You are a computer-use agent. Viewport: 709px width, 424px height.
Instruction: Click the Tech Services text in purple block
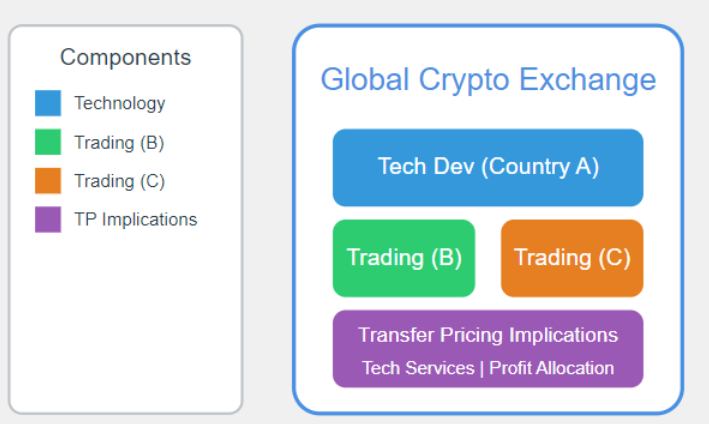pyautogui.click(x=417, y=368)
